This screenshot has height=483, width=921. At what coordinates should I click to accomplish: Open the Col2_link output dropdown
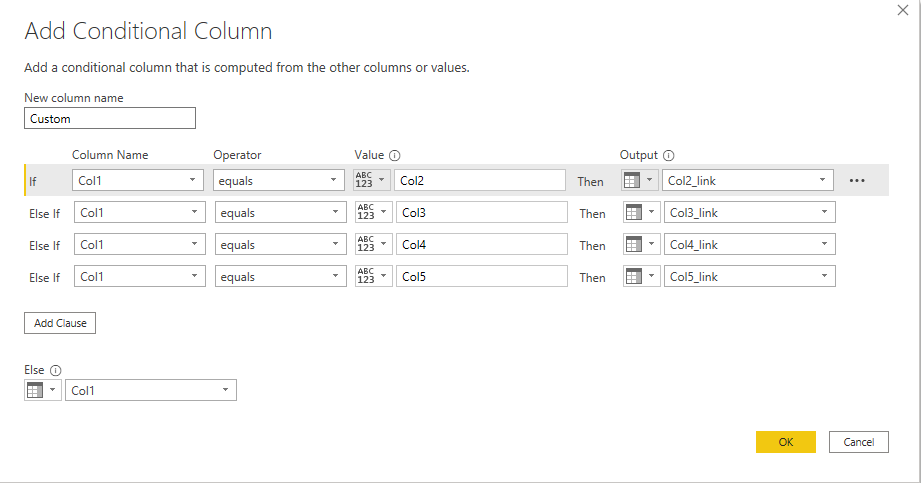pos(748,180)
